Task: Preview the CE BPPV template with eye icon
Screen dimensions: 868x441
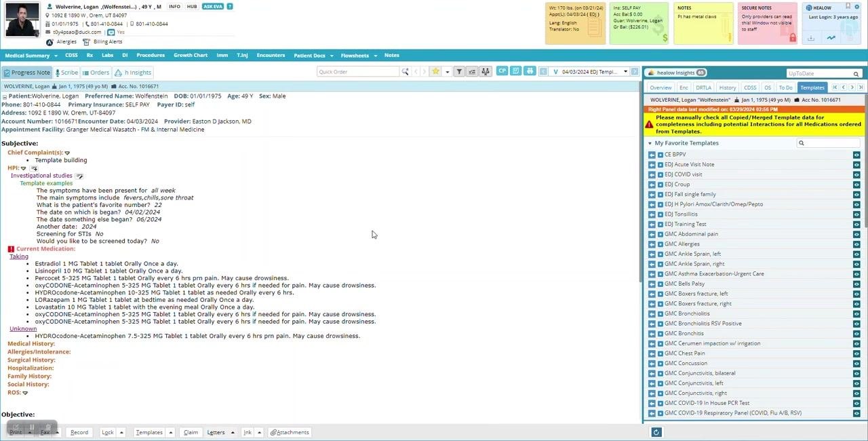Action: [856, 155]
